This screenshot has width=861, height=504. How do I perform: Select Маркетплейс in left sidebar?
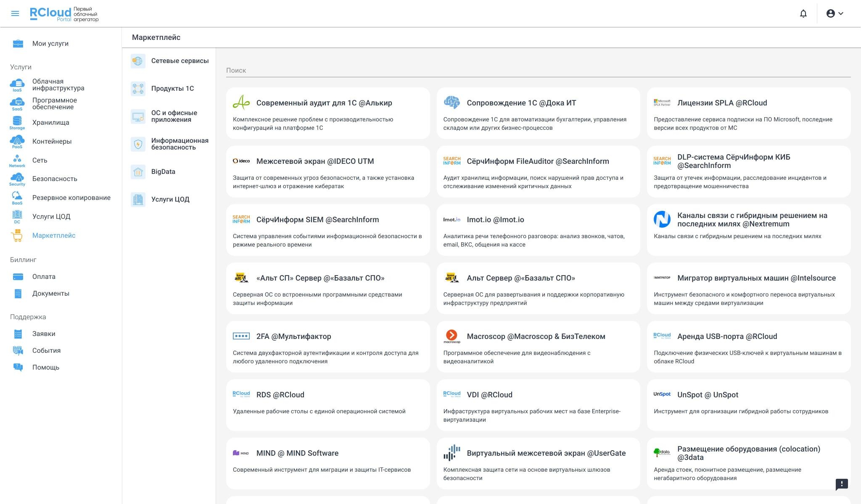[54, 236]
